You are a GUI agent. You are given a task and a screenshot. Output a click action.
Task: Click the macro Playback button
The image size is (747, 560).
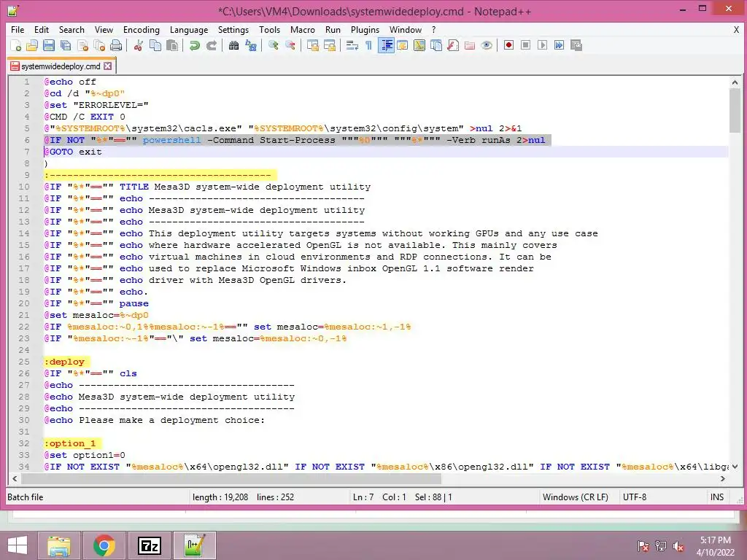pos(542,45)
